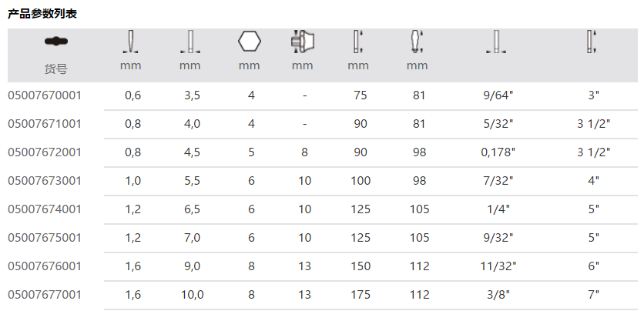Click the blade width icon labeled mm
644x321 pixels.
(190, 42)
